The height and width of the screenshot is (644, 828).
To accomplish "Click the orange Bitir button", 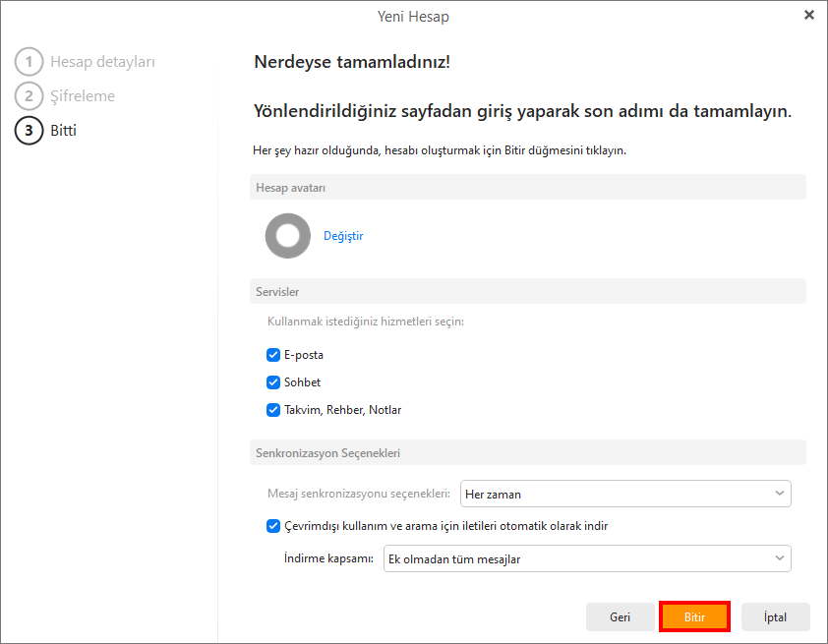I will coord(694,617).
